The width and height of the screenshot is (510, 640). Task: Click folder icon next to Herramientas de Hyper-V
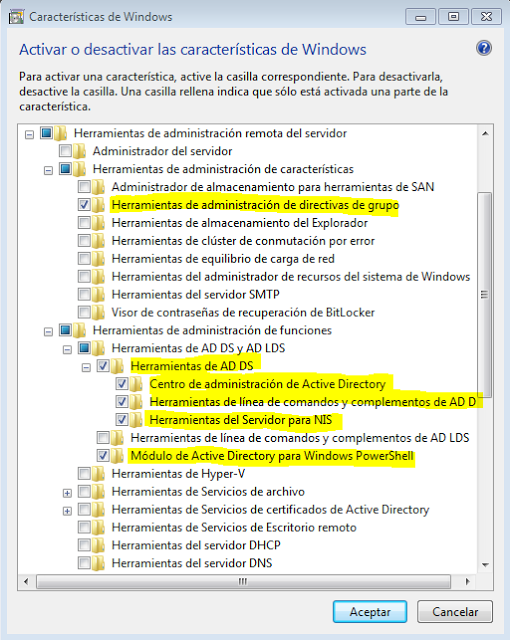coord(98,473)
